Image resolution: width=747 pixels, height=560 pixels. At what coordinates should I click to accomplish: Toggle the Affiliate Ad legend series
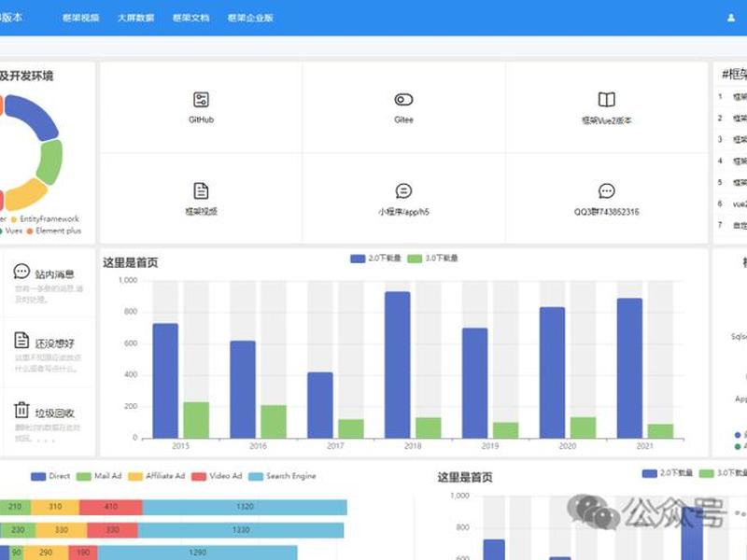pyautogui.click(x=156, y=476)
